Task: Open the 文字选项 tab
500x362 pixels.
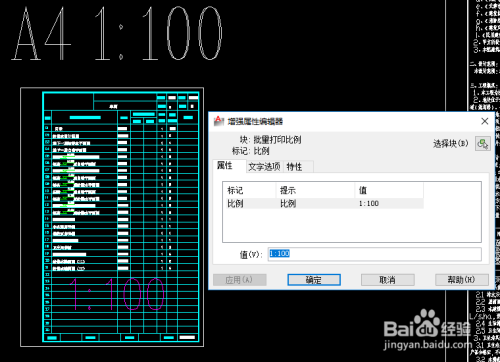Action: (264, 167)
